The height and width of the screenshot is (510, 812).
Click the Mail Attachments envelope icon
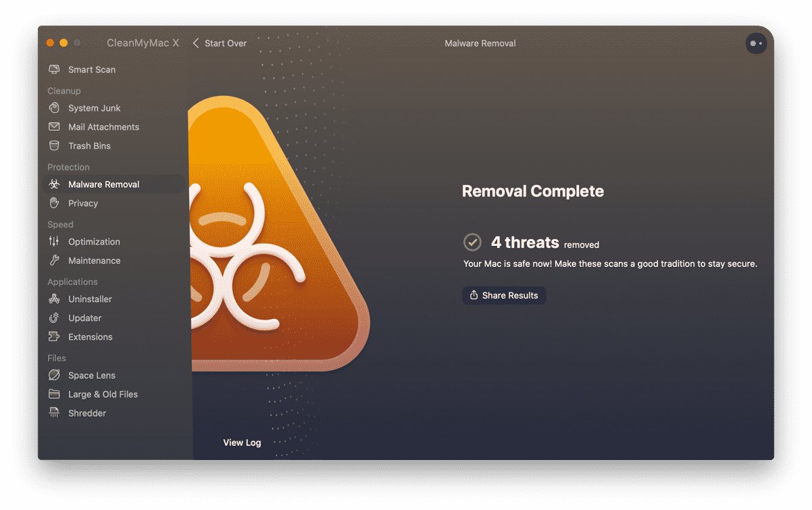(x=54, y=127)
